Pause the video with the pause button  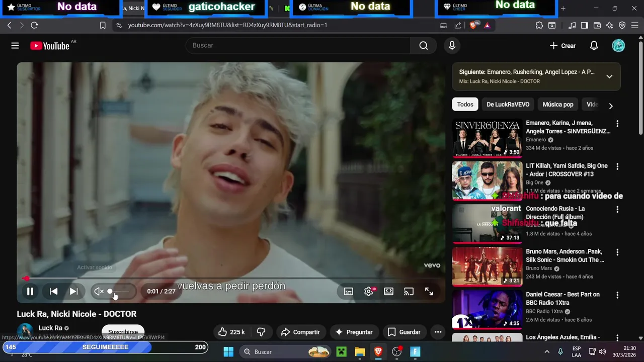click(x=30, y=291)
